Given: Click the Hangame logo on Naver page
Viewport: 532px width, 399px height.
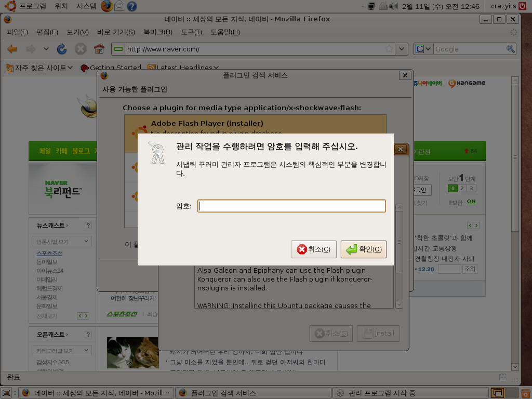Looking at the screenshot, I should [467, 83].
